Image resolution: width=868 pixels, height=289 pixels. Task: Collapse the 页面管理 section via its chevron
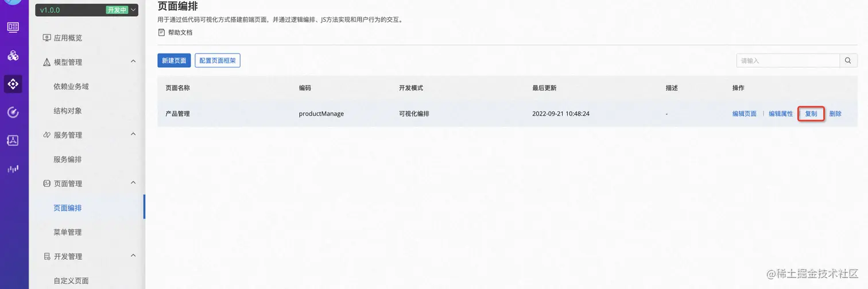coord(133,183)
